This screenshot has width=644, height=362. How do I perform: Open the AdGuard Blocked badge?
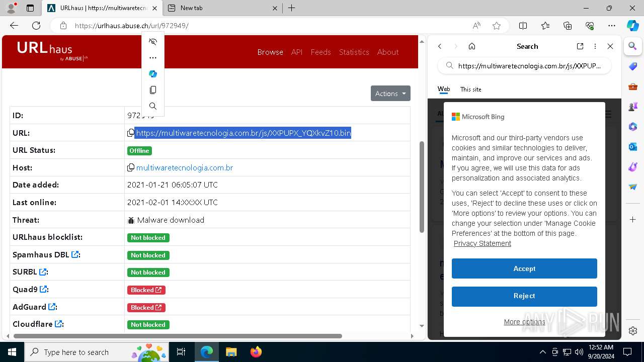pyautogui.click(x=146, y=307)
